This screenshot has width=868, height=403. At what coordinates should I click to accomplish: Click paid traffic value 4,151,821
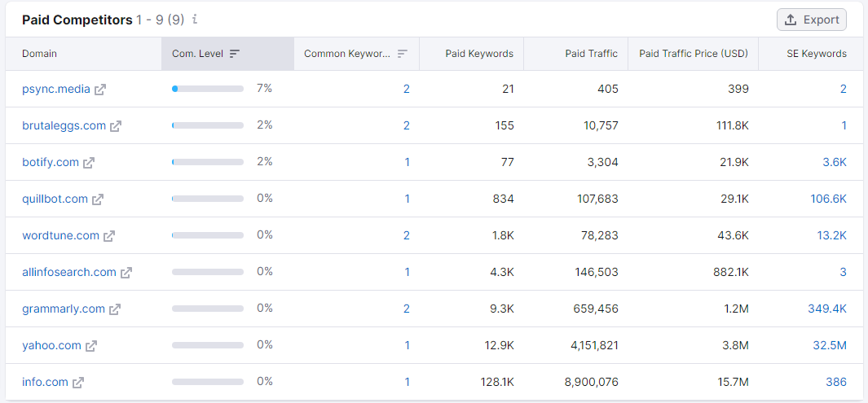click(x=594, y=346)
